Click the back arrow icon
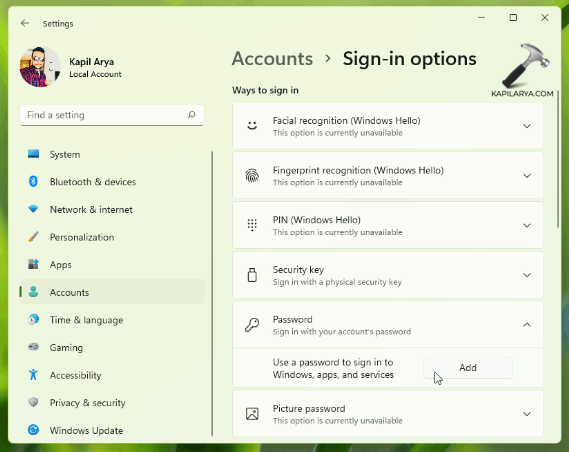Screen dimensions: 569x452 [25, 24]
